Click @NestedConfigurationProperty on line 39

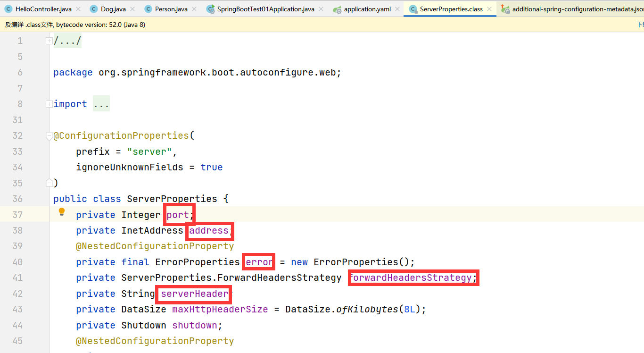coord(155,246)
